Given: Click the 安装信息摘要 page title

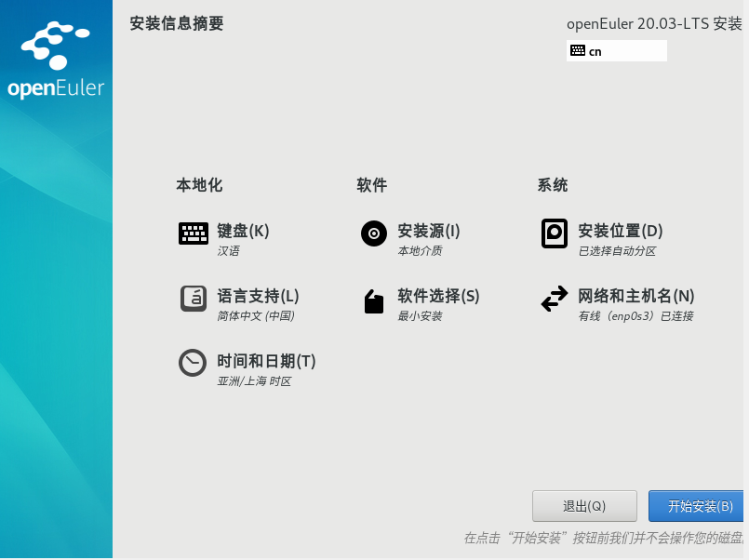Looking at the screenshot, I should [177, 23].
